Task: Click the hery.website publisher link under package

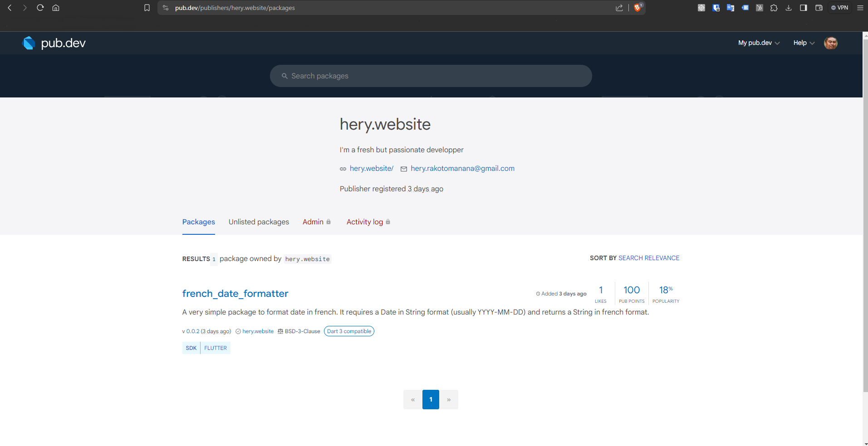Action: 258,331
